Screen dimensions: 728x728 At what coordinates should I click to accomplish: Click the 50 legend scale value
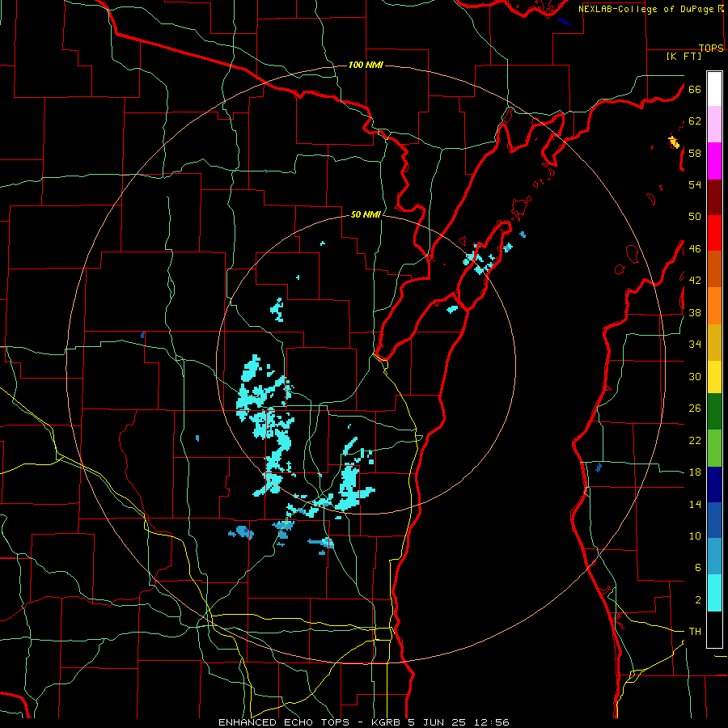[695, 217]
